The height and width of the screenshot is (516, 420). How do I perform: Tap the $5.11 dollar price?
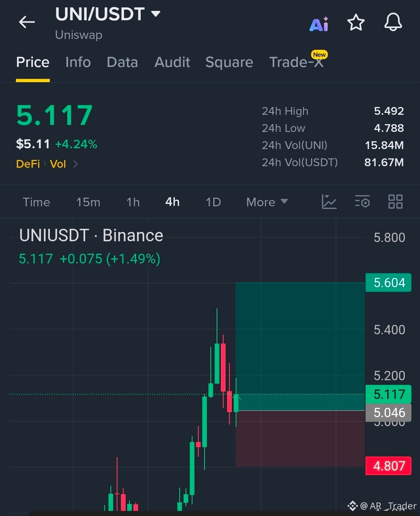33,144
